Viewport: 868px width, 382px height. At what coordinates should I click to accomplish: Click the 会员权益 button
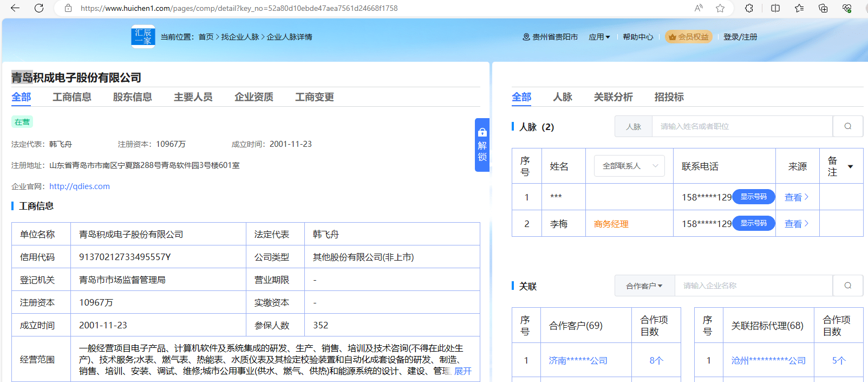tap(688, 37)
